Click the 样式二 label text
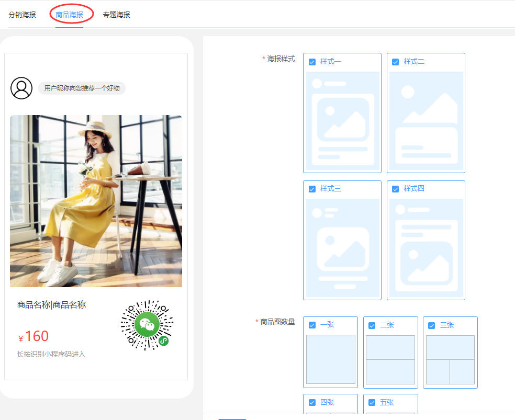This screenshot has width=515, height=420. click(414, 62)
